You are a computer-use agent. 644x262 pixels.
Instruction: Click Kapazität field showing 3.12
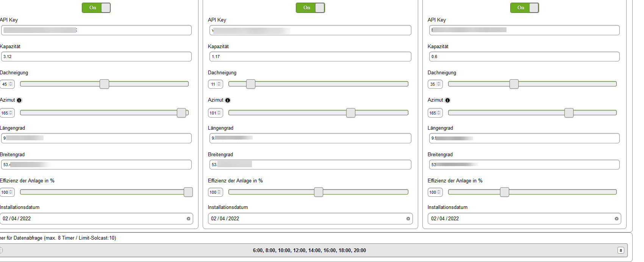96,56
